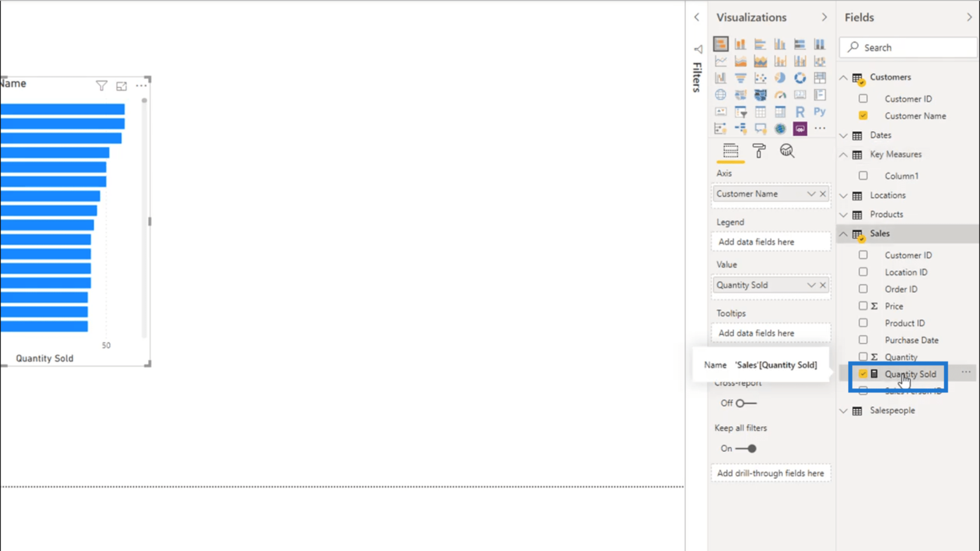This screenshot has width=980, height=551.
Task: Select the line chart visual
Action: click(x=720, y=61)
